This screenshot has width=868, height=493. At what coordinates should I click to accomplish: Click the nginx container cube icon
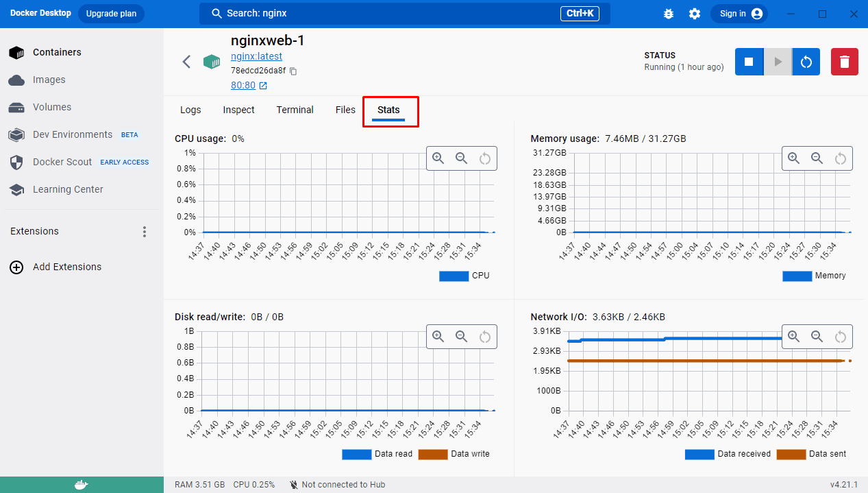click(x=212, y=62)
